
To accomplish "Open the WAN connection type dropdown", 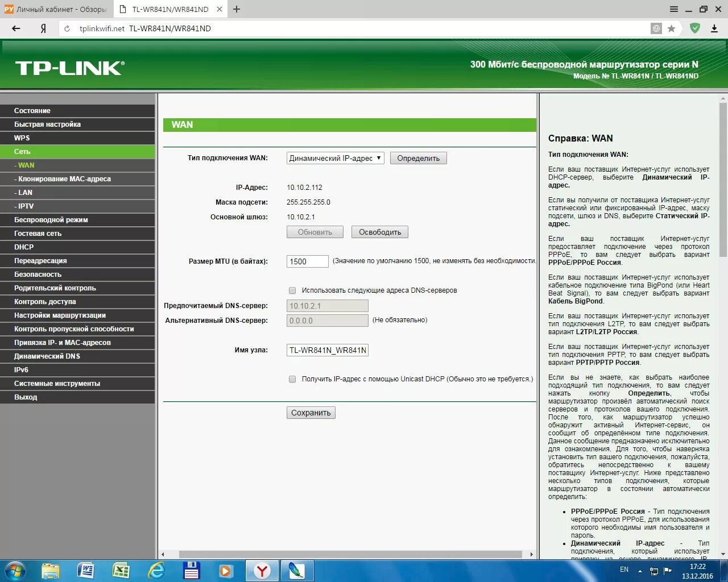I will pos(336,158).
